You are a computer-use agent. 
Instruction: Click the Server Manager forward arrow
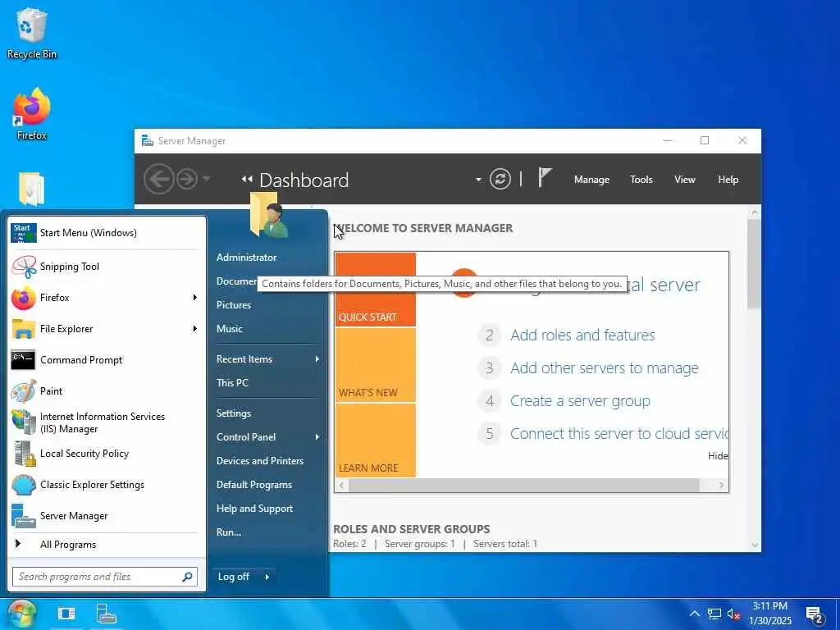tap(187, 179)
